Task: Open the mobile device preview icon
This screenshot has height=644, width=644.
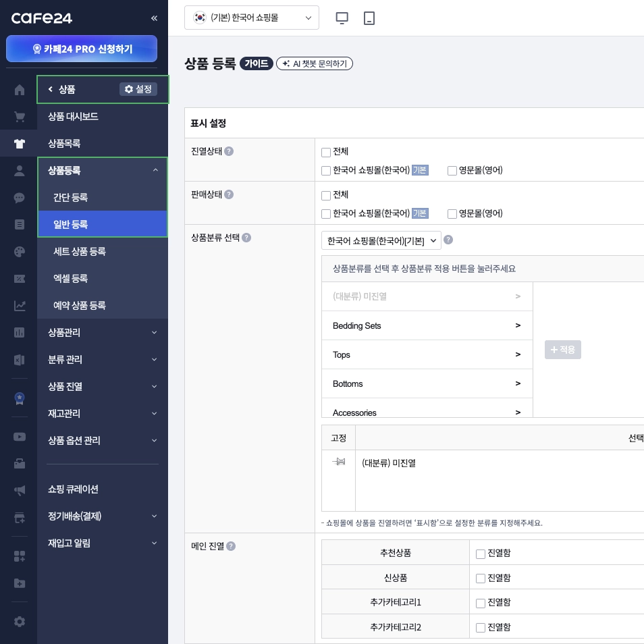Action: pos(369,18)
